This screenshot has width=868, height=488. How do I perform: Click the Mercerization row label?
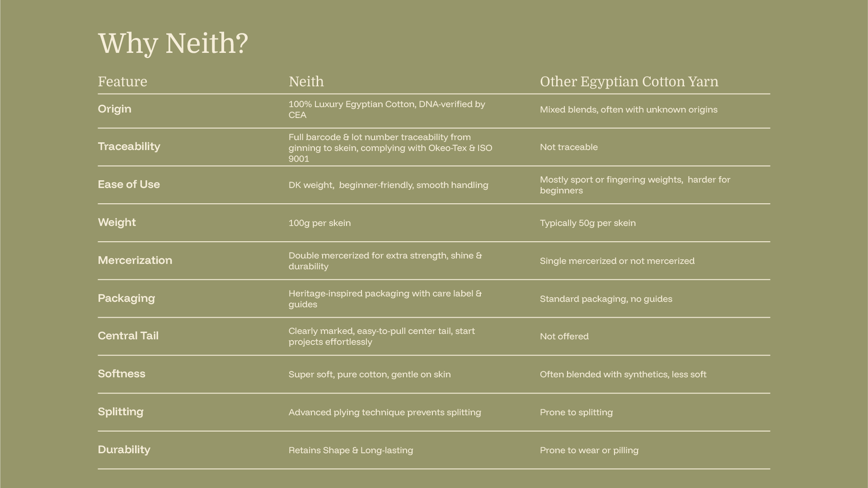(x=135, y=261)
